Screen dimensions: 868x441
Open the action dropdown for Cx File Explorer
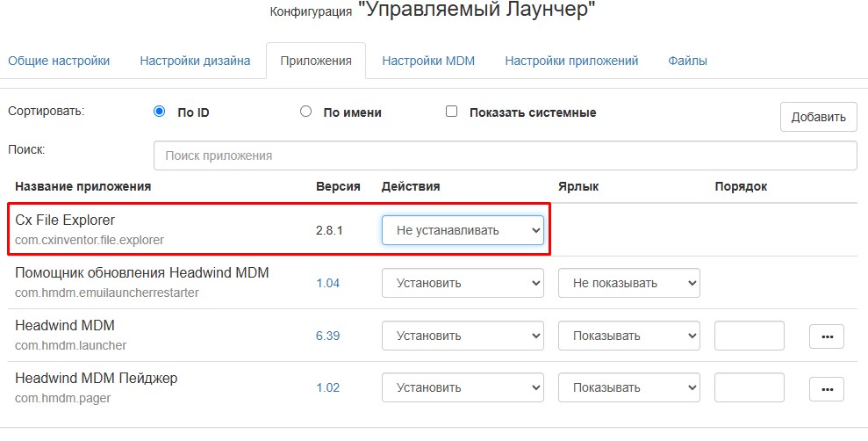(463, 230)
